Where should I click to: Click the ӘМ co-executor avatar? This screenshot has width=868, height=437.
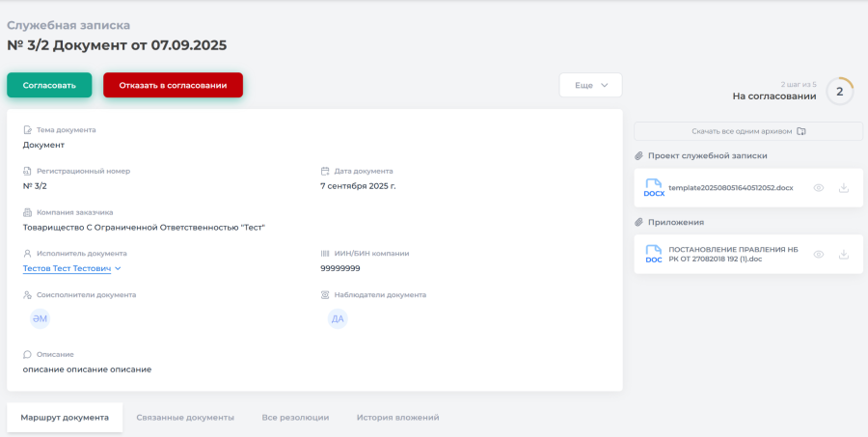pyautogui.click(x=40, y=318)
